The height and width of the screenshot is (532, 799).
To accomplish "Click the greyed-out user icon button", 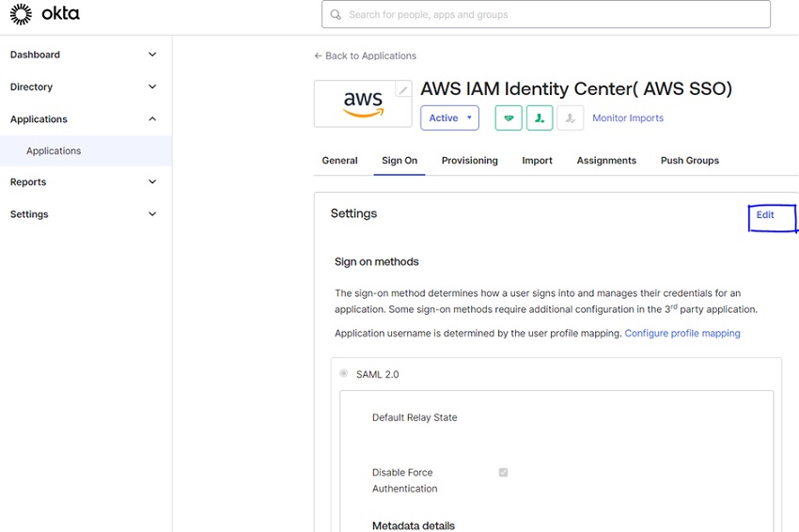I will 570,118.
